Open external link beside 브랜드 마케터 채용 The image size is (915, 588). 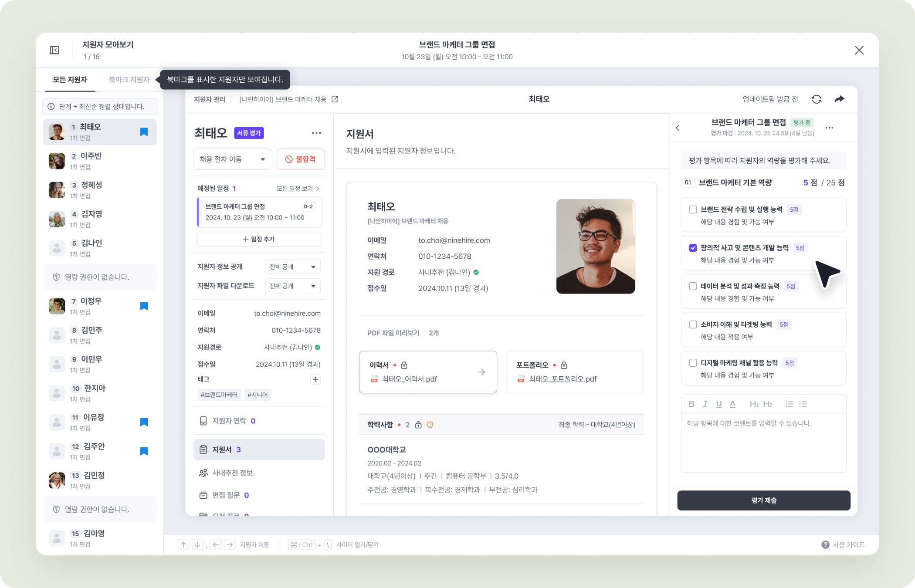pos(335,99)
